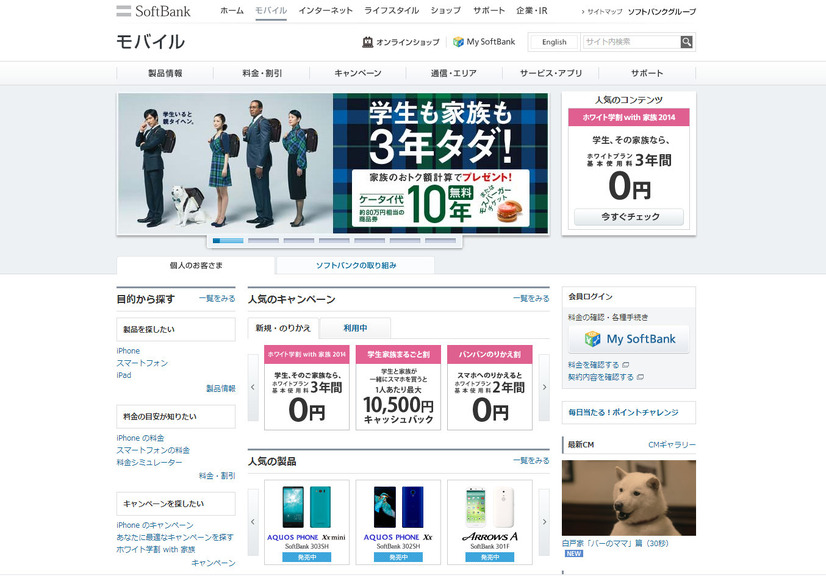Show next products with right arrow
The width and height of the screenshot is (826, 576).
click(544, 522)
